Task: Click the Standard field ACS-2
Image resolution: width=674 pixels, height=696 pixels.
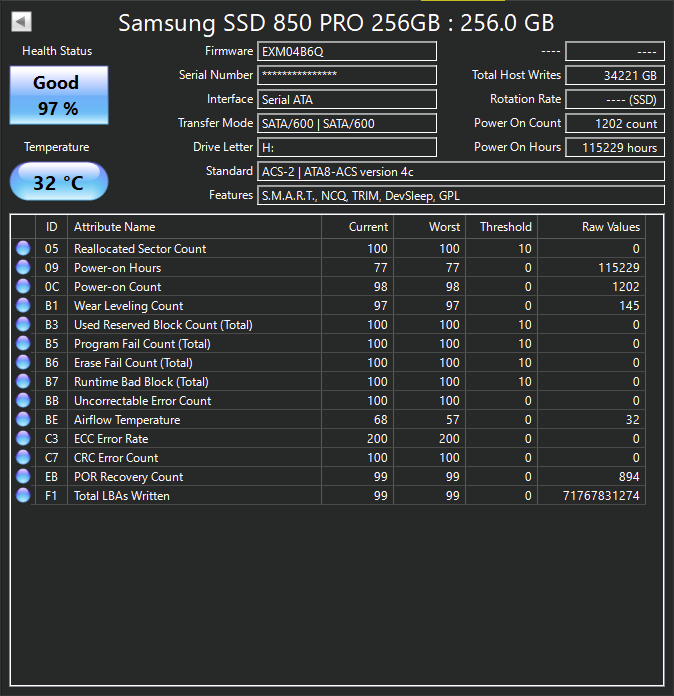Action: (461, 171)
